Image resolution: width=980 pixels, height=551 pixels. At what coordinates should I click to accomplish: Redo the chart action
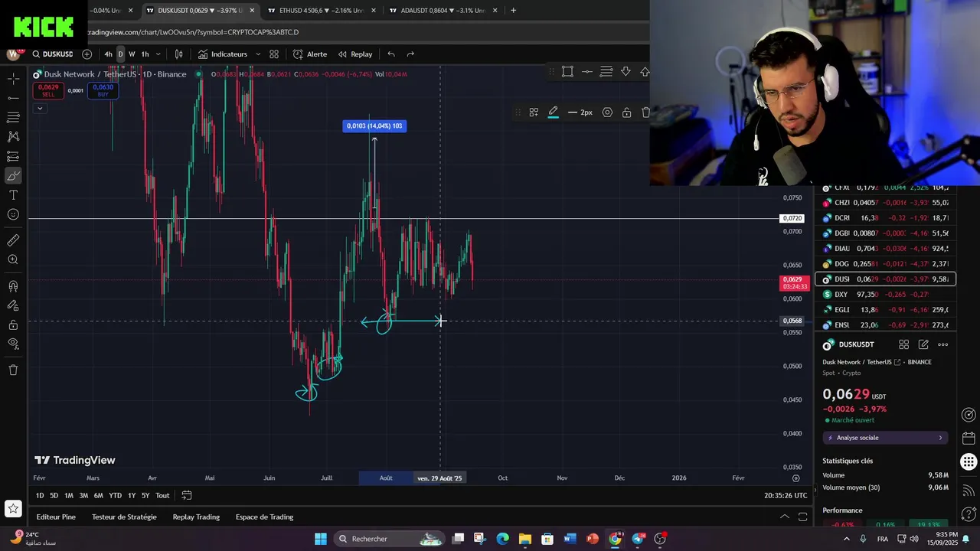(410, 54)
